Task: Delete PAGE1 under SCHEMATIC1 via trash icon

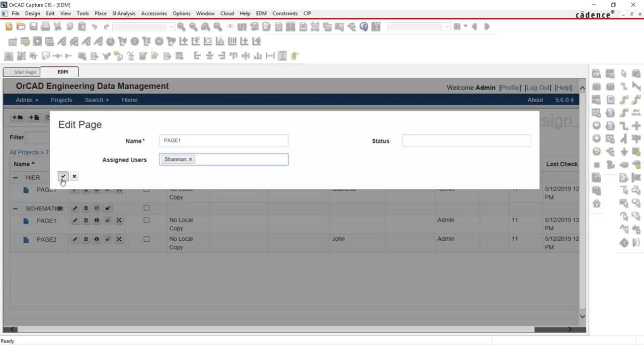Action: tap(86, 220)
